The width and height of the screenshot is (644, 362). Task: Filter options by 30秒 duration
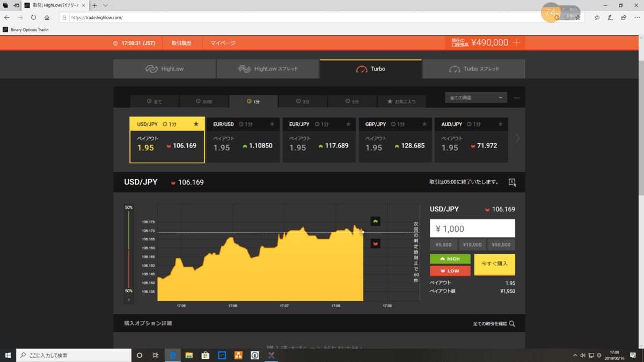coord(204,101)
